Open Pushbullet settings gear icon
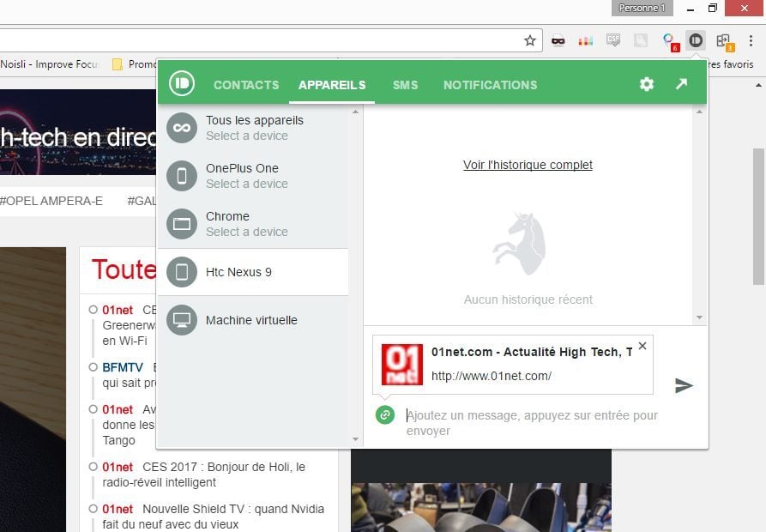The image size is (766, 532). tap(647, 84)
